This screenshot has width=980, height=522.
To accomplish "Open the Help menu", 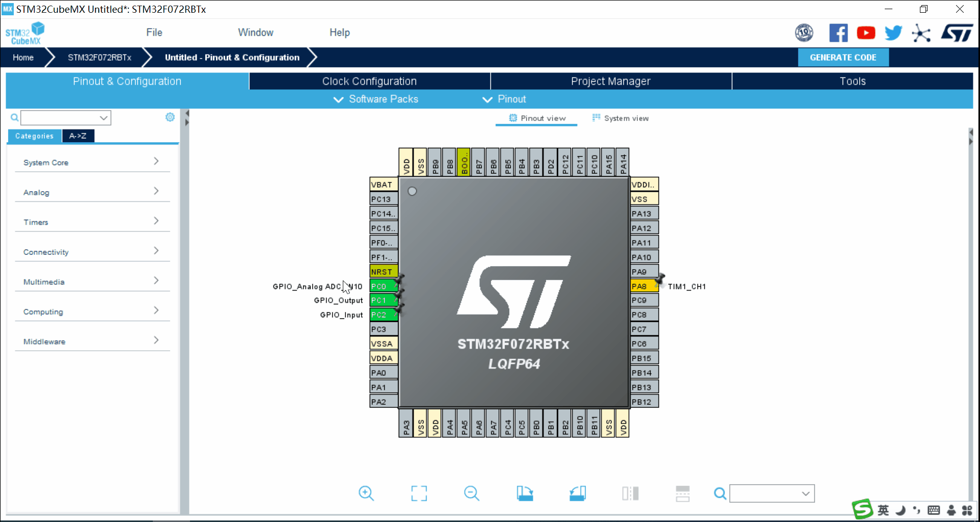I will [340, 33].
